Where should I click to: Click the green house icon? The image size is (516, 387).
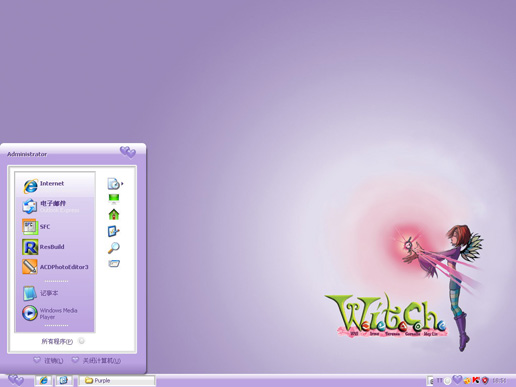[114, 214]
